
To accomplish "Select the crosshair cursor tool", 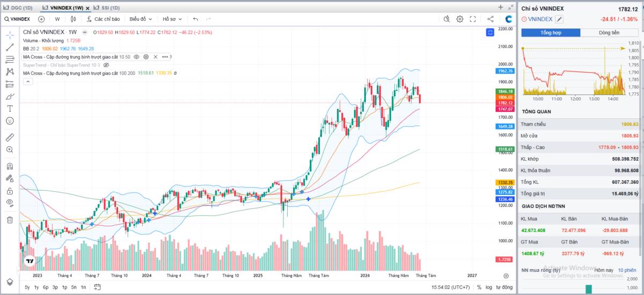I will click(x=10, y=35).
